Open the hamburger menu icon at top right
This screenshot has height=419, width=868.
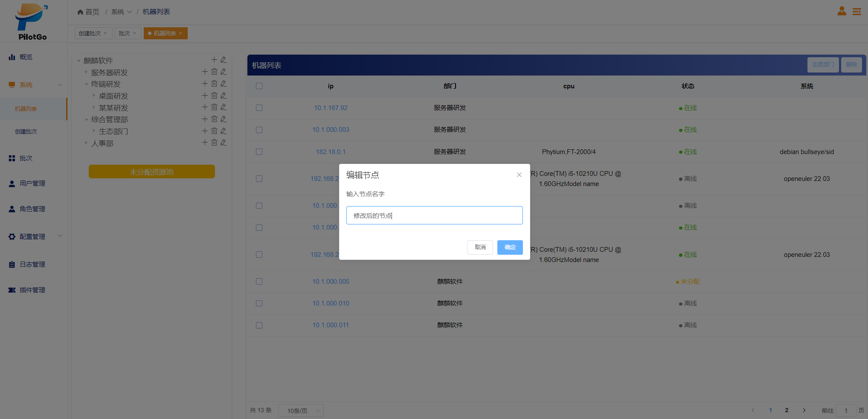point(856,12)
